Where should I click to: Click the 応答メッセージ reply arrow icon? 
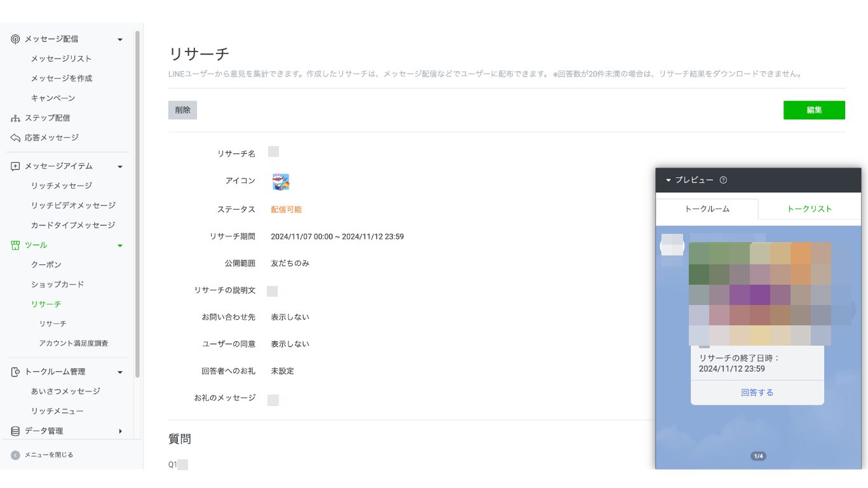tap(16, 138)
